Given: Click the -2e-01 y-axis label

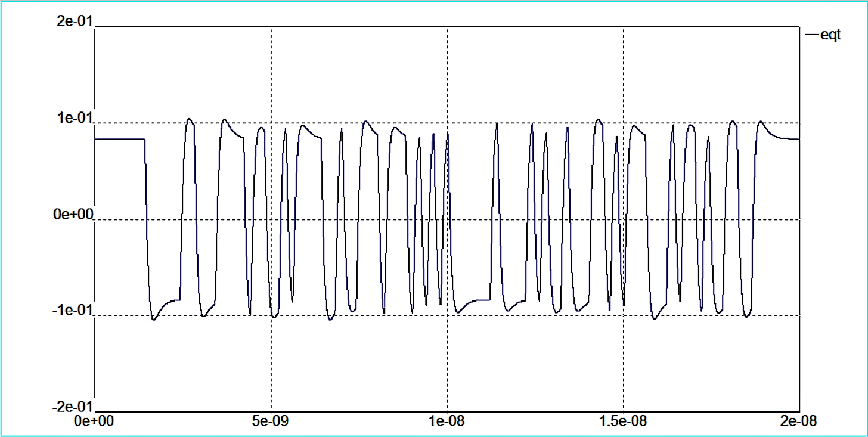Looking at the screenshot, I should click(72, 407).
